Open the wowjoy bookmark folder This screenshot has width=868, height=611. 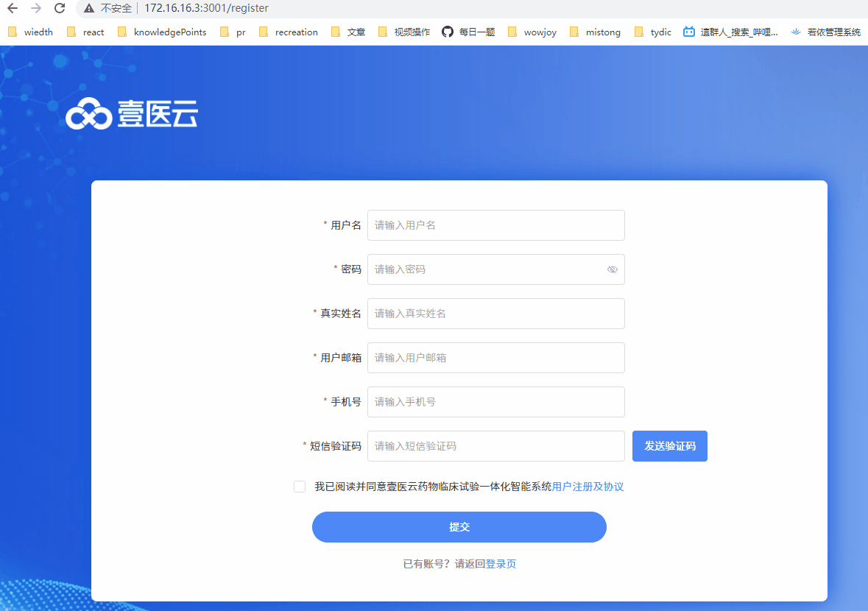tap(532, 32)
